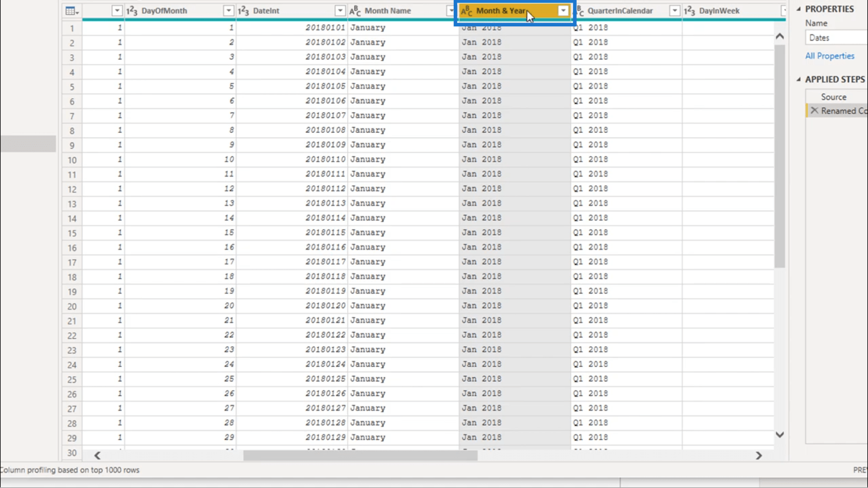This screenshot has height=488, width=868.
Task: Click Month & Year cell in row 12
Action: [515, 188]
